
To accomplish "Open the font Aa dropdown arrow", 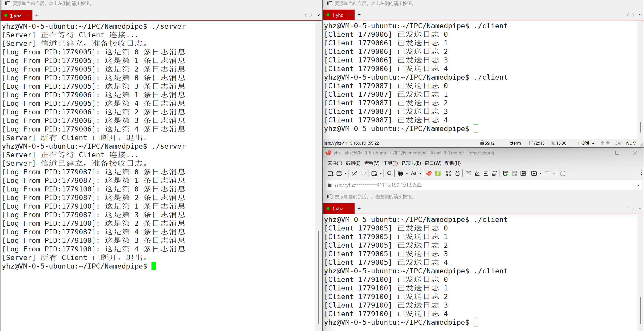I will click(420, 173).
